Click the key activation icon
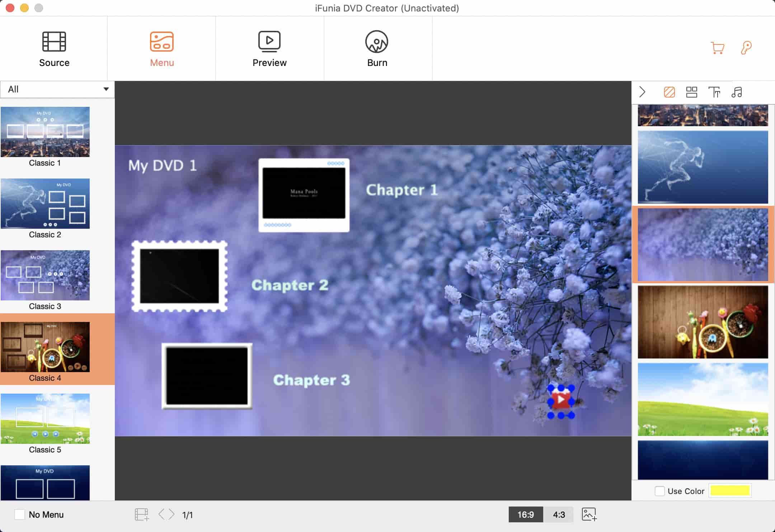Image resolution: width=775 pixels, height=532 pixels. coord(746,48)
